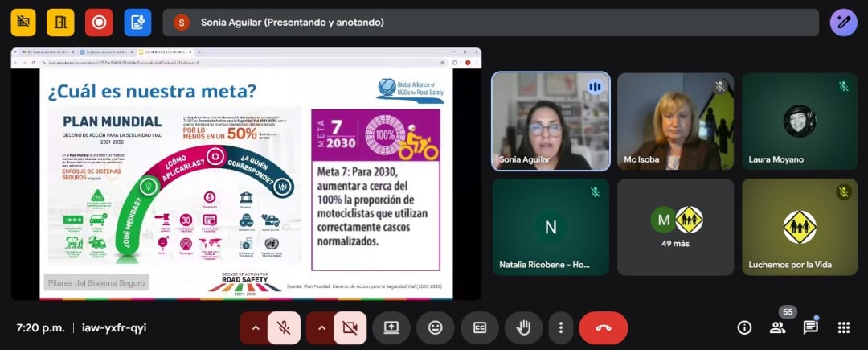
Task: Open the chat messages panel
Action: [810, 327]
